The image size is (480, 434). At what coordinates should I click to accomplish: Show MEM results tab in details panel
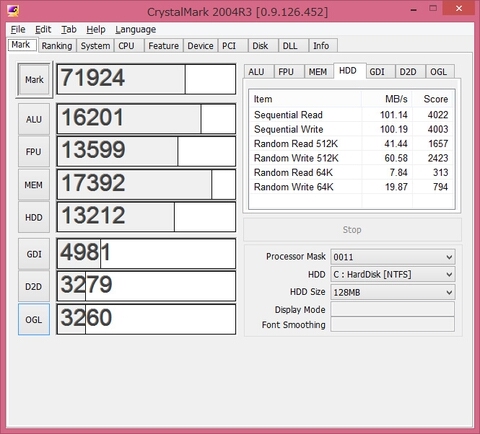(x=318, y=72)
